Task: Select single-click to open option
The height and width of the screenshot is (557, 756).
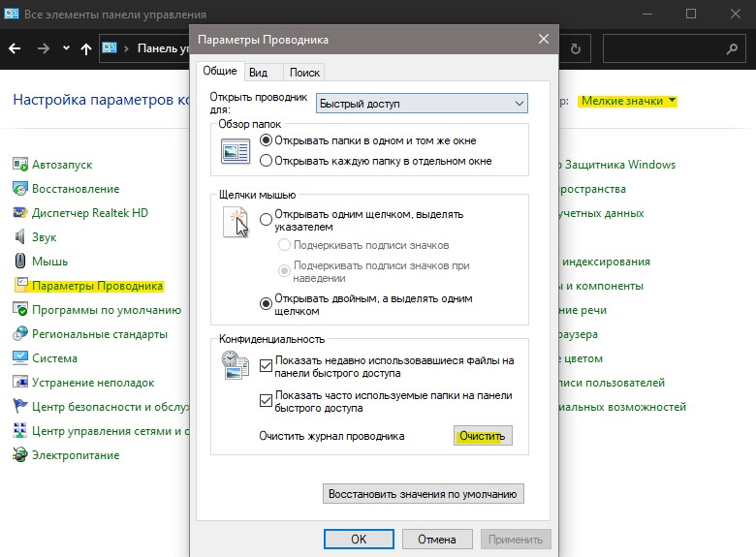Action: pos(266,220)
